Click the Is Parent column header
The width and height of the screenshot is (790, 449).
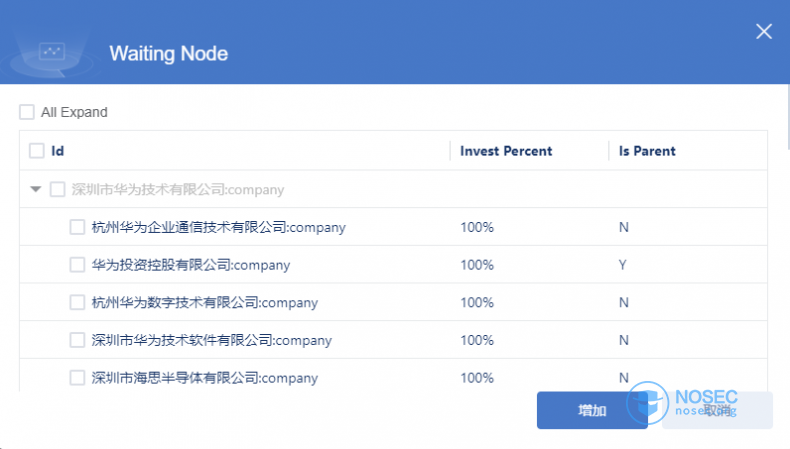tap(647, 151)
